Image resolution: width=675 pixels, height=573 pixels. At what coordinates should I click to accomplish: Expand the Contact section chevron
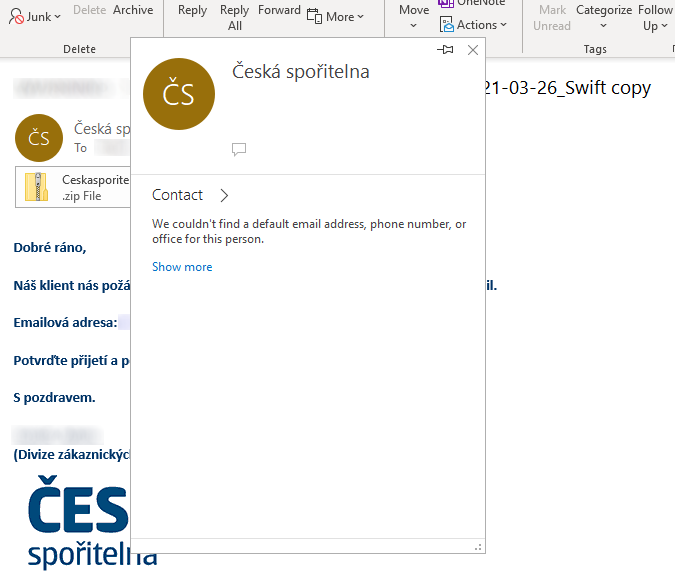(x=224, y=195)
